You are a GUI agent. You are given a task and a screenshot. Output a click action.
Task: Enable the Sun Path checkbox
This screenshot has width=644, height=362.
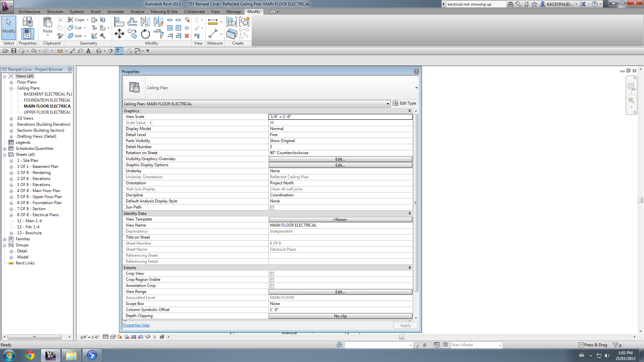click(272, 208)
